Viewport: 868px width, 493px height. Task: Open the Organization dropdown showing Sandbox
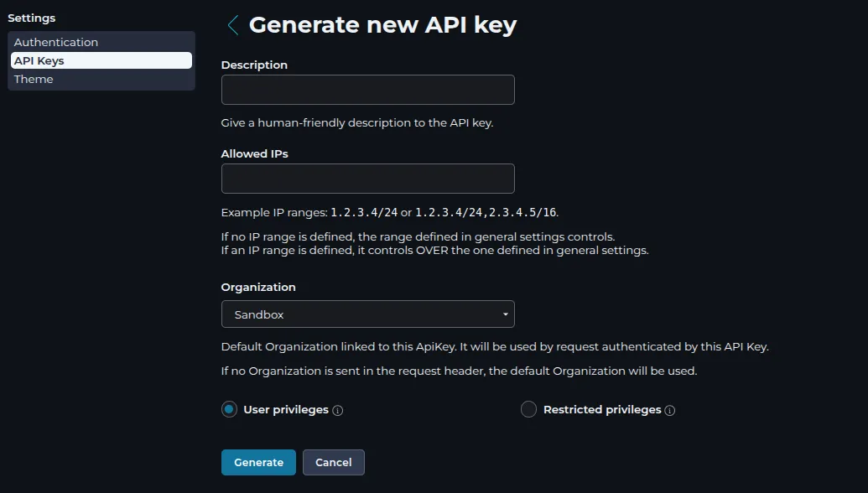367,314
